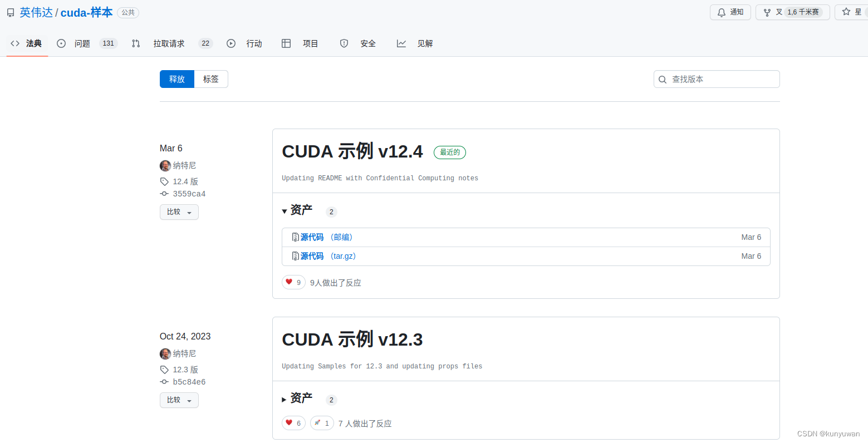Select the 标签 tags toggle button
Viewport: 868px width, 443px height.
211,79
